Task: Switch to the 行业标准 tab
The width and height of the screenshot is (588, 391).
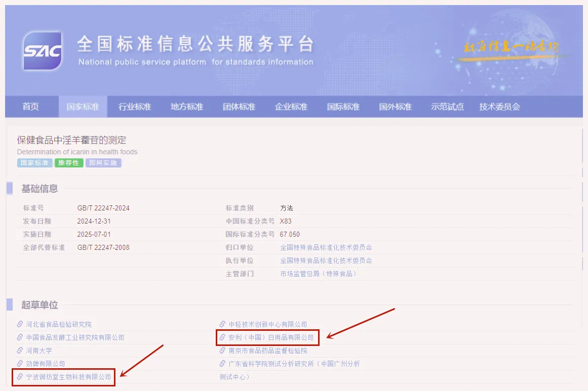Action: pyautogui.click(x=135, y=107)
